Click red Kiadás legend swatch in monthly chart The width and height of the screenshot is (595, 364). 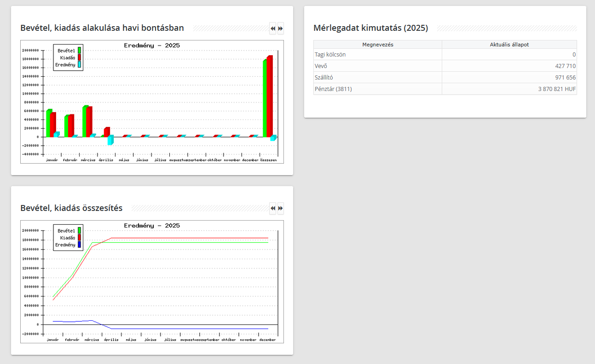[79, 57]
